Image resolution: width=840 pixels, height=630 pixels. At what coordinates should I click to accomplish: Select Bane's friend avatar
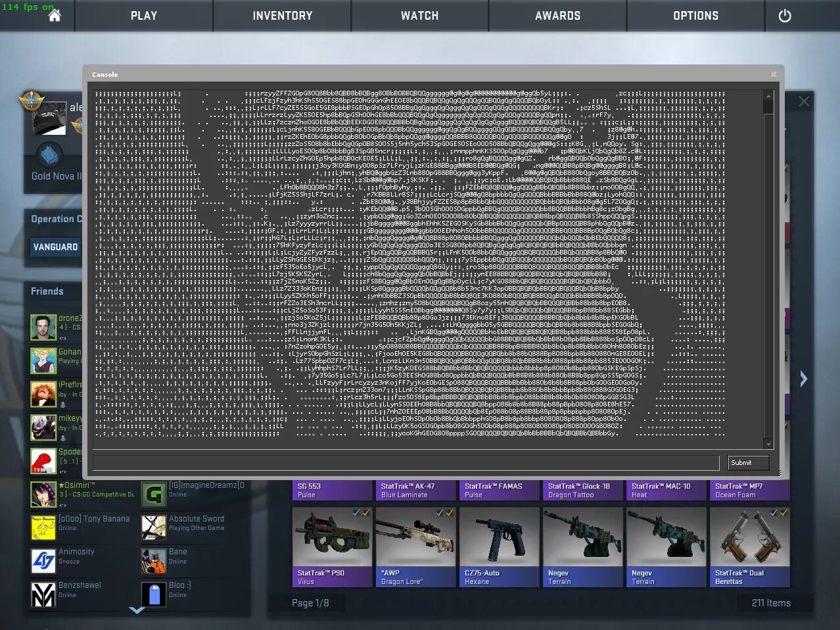pyautogui.click(x=154, y=562)
